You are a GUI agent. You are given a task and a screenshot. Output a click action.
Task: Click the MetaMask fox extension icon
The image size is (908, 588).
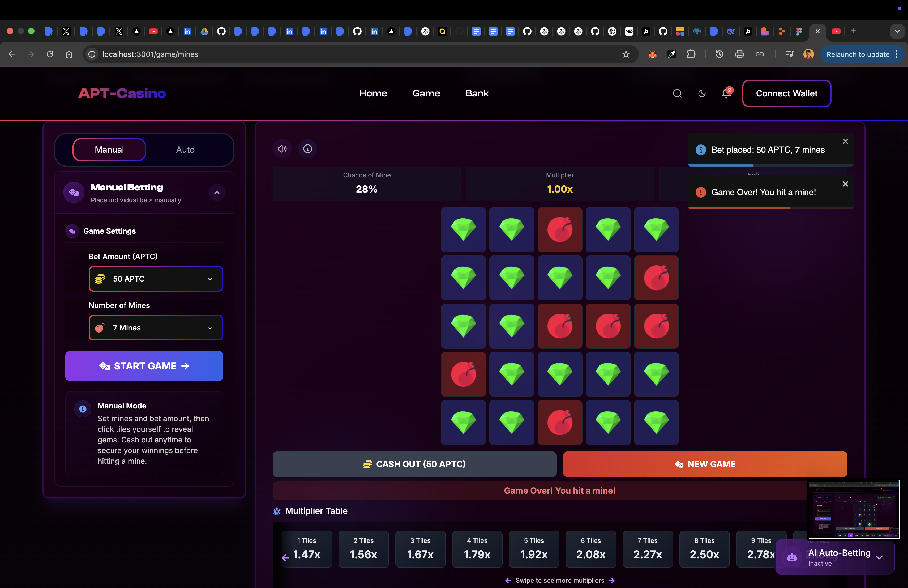[x=652, y=54]
